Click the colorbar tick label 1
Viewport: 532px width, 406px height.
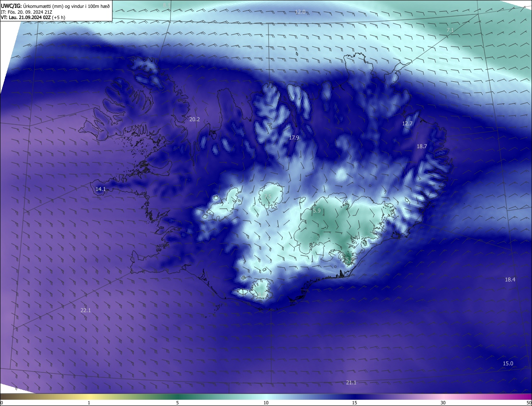click(x=89, y=403)
